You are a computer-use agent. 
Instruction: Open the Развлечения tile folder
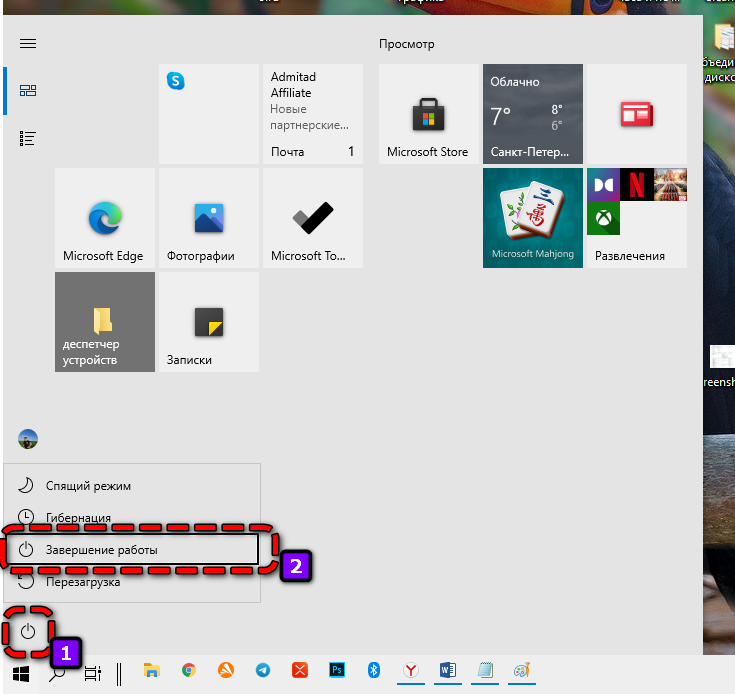[637, 218]
